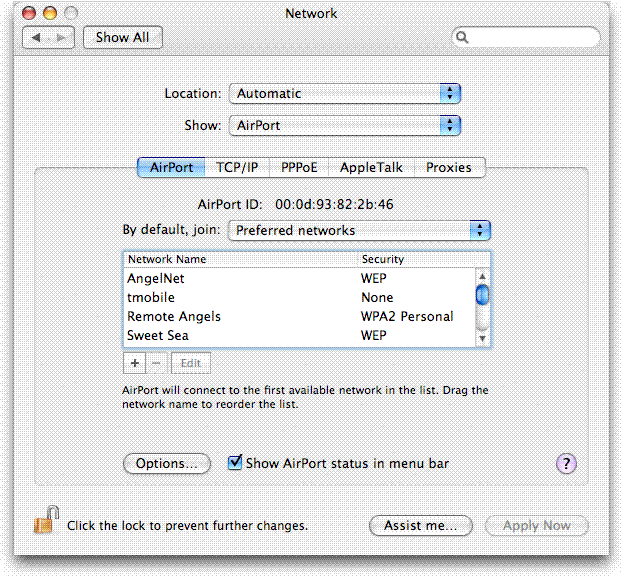Open the Show dropdown set to AirPort
Image resolution: width=623 pixels, height=578 pixels.
[344, 126]
